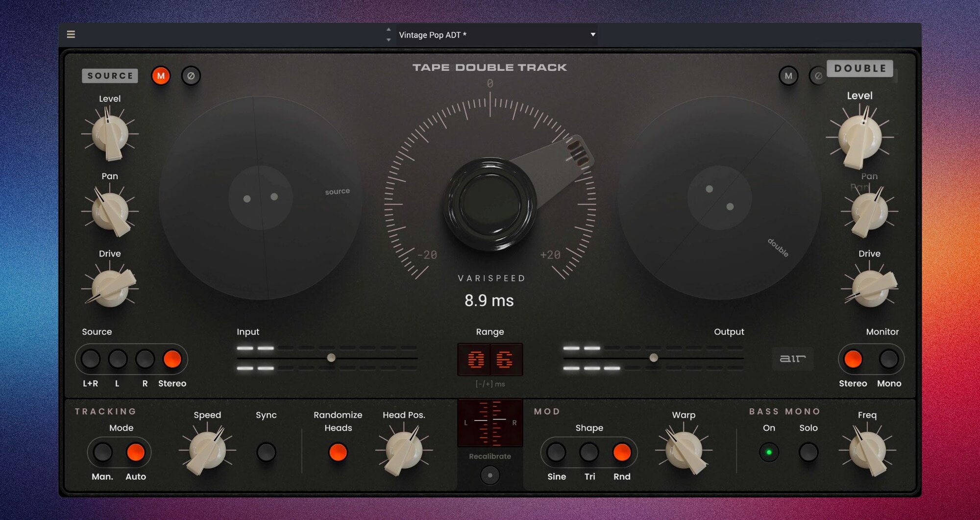Mute the Double track with M
Screen dimensions: 980x520
coord(788,76)
